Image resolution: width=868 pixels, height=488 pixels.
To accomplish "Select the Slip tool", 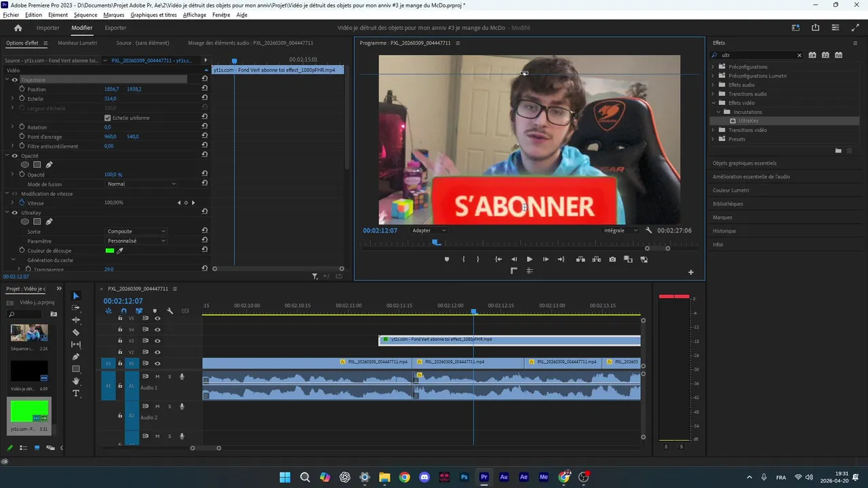I will click(76, 344).
